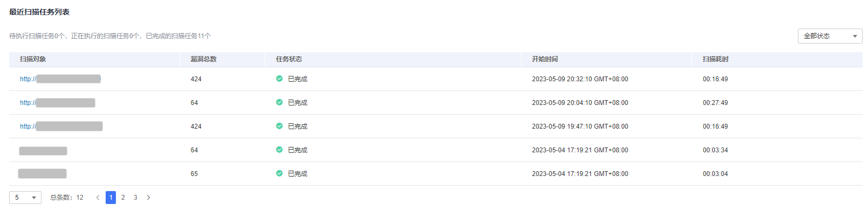Select page 3 in pagination
This screenshot has width=868, height=211.
click(135, 198)
